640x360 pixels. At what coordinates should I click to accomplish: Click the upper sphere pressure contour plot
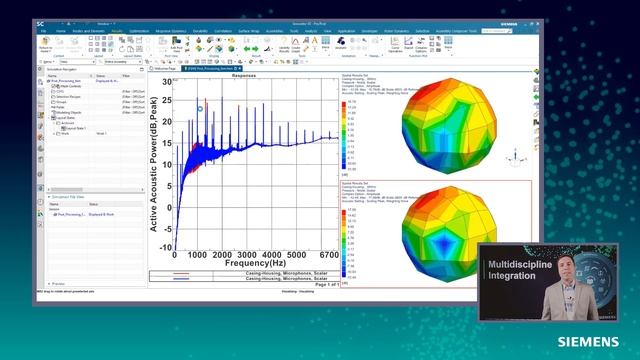449,126
